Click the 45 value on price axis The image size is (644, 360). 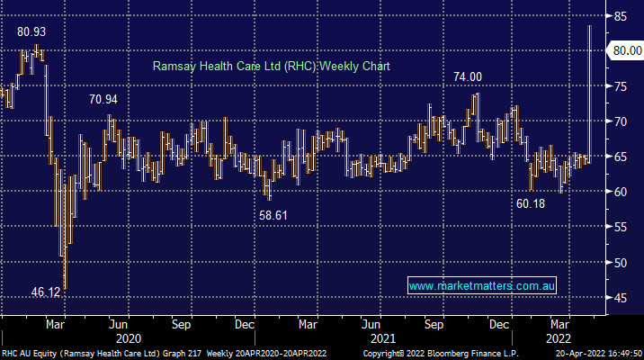click(621, 297)
